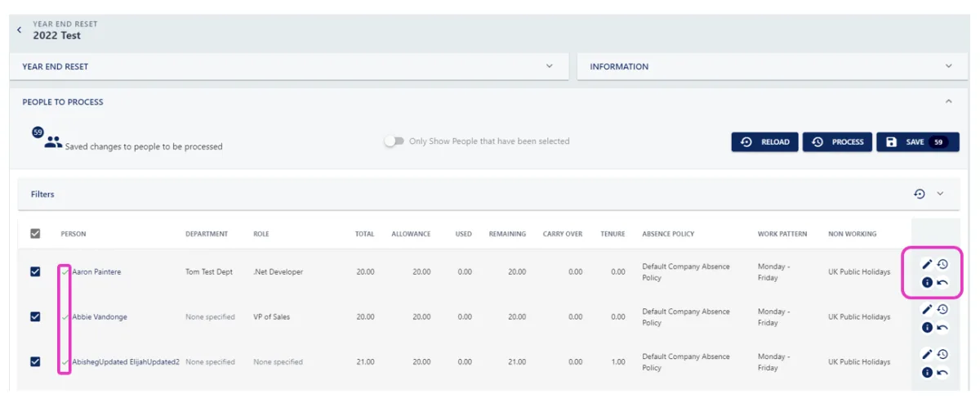Expand the Year End Reset panel chevron
The height and width of the screenshot is (408, 980).
[550, 66]
